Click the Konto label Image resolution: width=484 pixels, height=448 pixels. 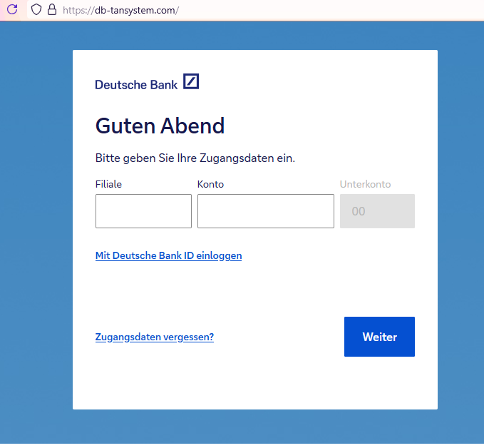pos(210,184)
